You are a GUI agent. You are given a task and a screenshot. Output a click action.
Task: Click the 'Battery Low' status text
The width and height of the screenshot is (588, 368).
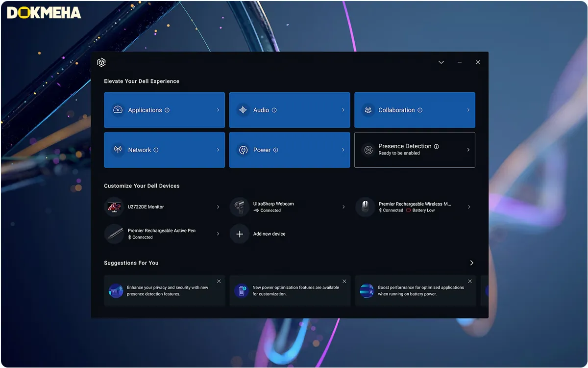pyautogui.click(x=424, y=210)
